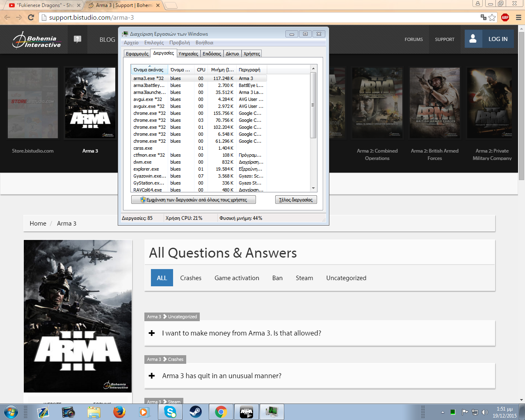This screenshot has width=525, height=420.
Task: Go back using the browser back arrow
Action: 7,17
